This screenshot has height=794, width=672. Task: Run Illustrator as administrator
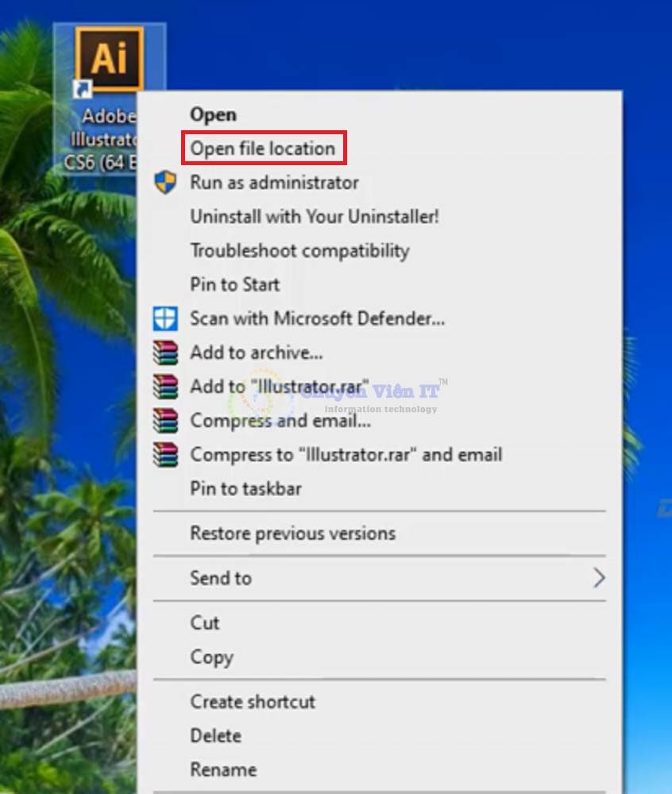[274, 182]
